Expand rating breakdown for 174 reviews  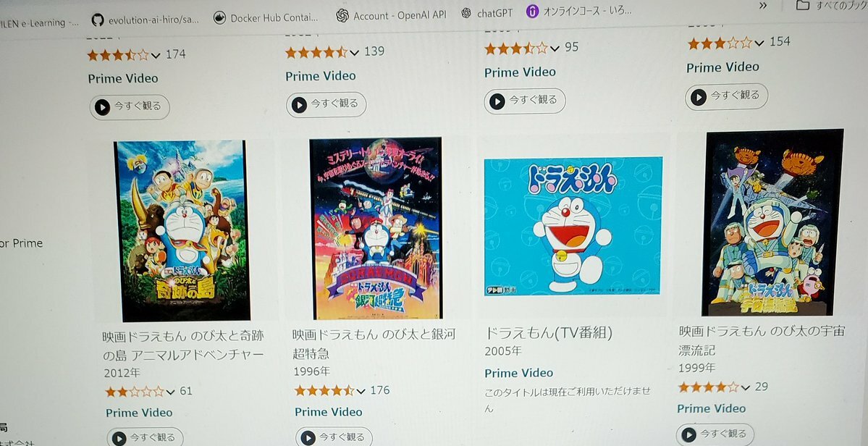click(x=156, y=55)
